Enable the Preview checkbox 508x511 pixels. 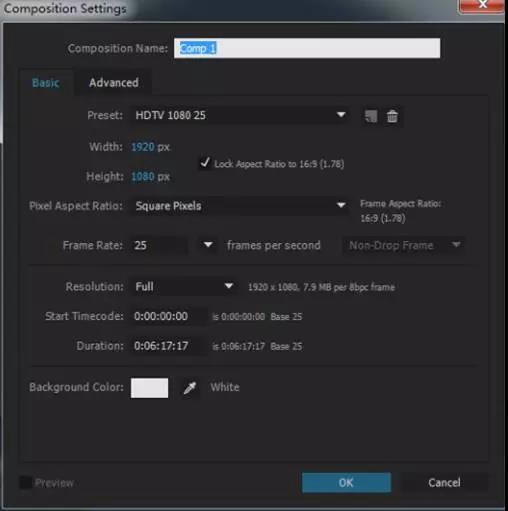(x=25, y=483)
